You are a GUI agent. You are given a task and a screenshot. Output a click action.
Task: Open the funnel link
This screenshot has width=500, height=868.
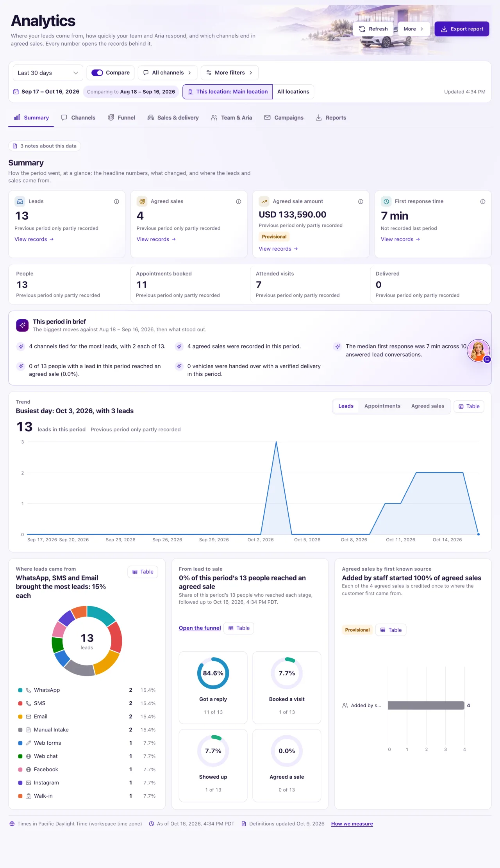tap(200, 628)
